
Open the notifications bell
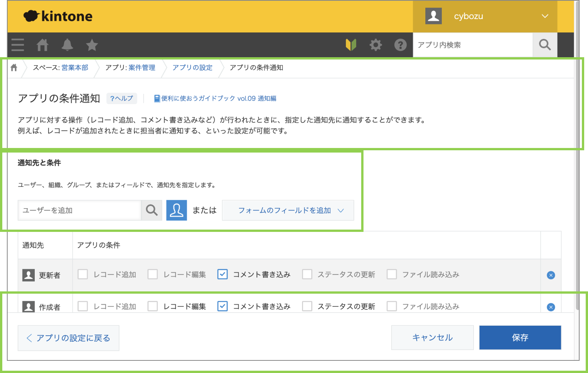(x=67, y=45)
